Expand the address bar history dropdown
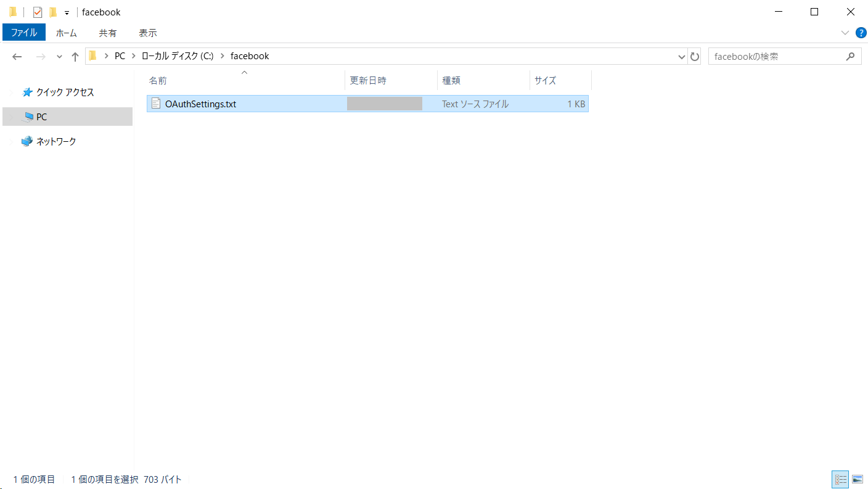 [x=682, y=56]
